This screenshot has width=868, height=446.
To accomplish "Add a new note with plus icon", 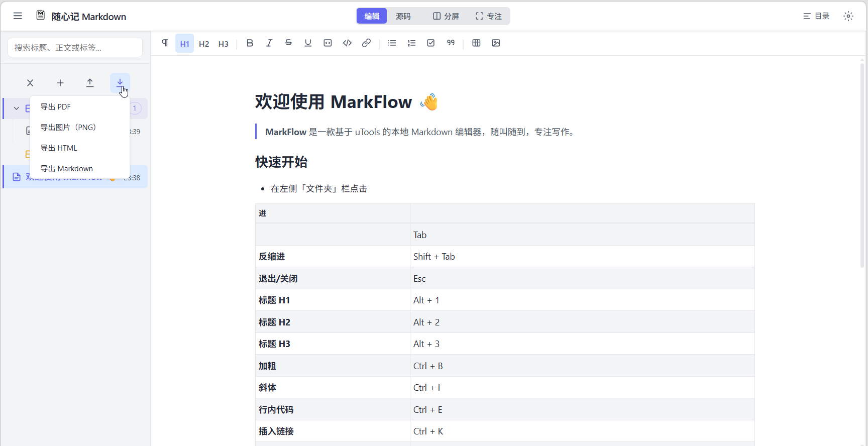I will click(x=60, y=83).
